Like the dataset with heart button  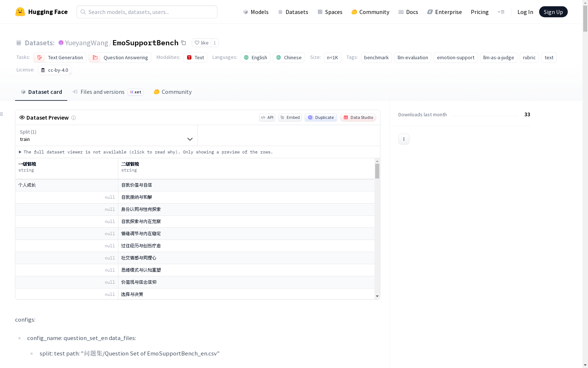coord(201,43)
